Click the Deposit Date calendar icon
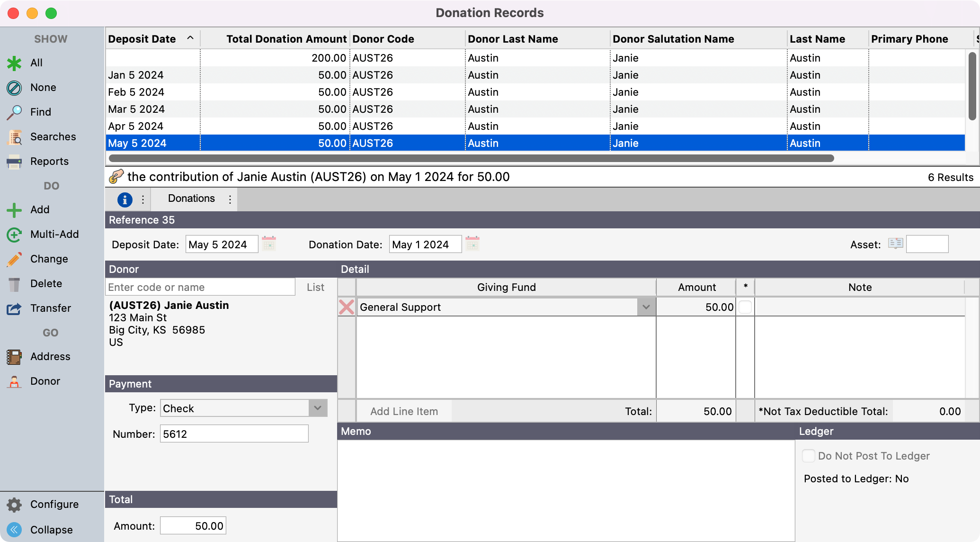 tap(269, 244)
